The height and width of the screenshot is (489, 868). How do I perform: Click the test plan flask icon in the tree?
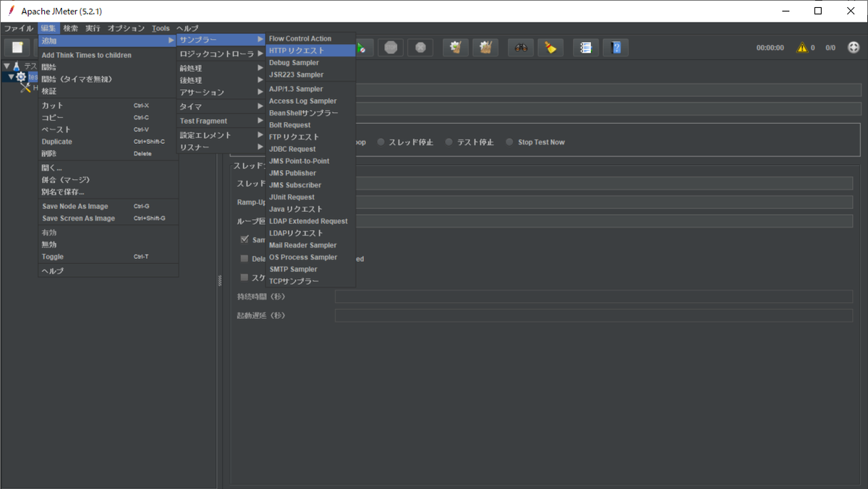coord(16,66)
